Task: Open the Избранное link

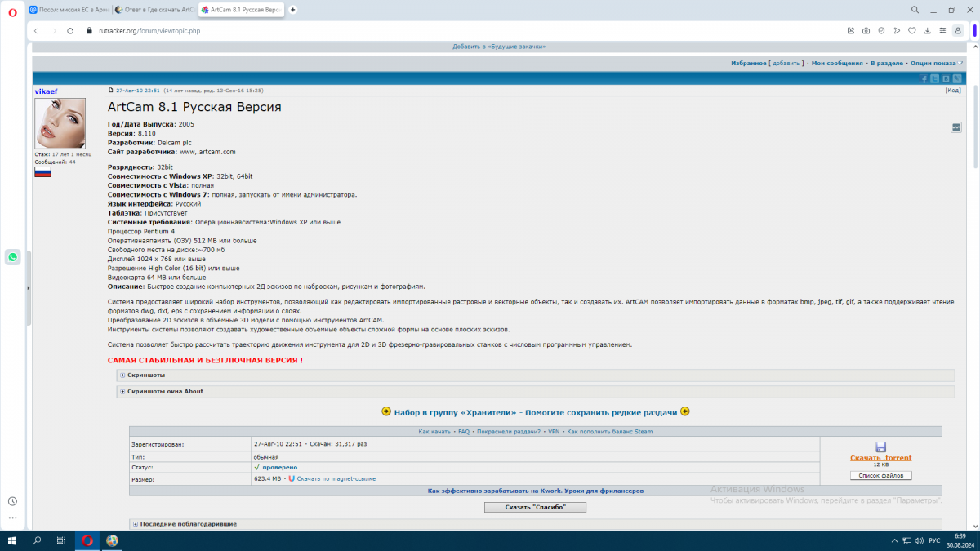Action: (x=749, y=63)
